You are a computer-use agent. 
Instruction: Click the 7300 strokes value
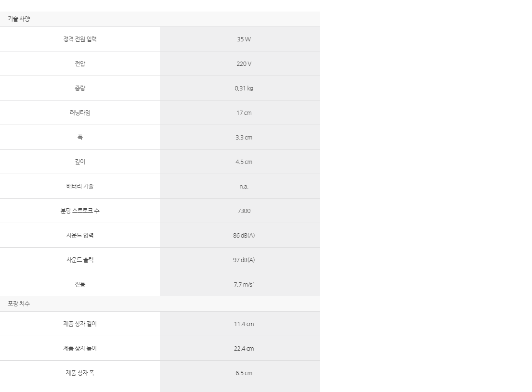point(244,211)
